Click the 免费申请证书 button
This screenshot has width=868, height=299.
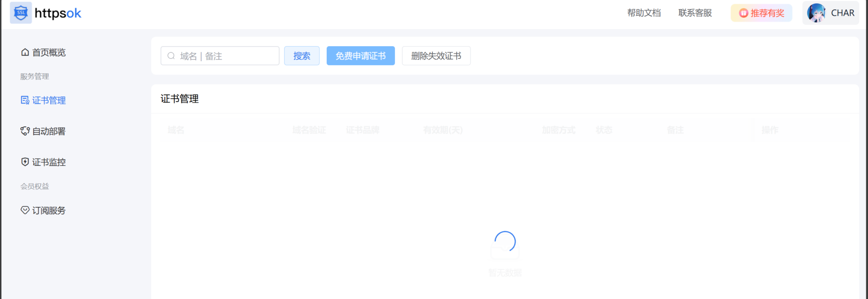pos(361,56)
